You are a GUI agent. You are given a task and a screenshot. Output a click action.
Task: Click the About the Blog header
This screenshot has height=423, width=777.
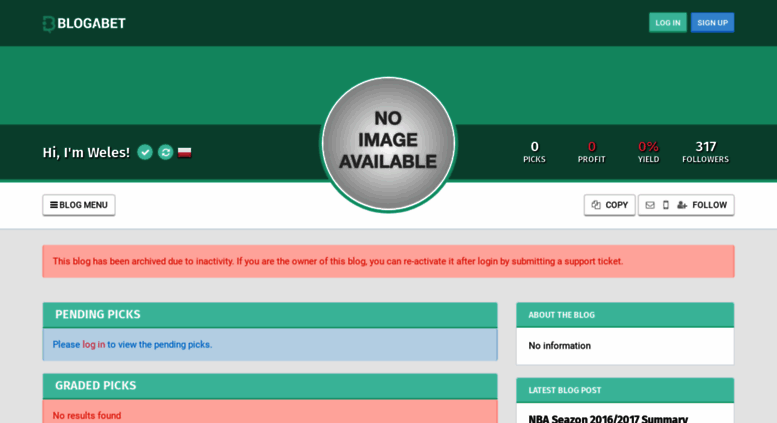point(625,315)
